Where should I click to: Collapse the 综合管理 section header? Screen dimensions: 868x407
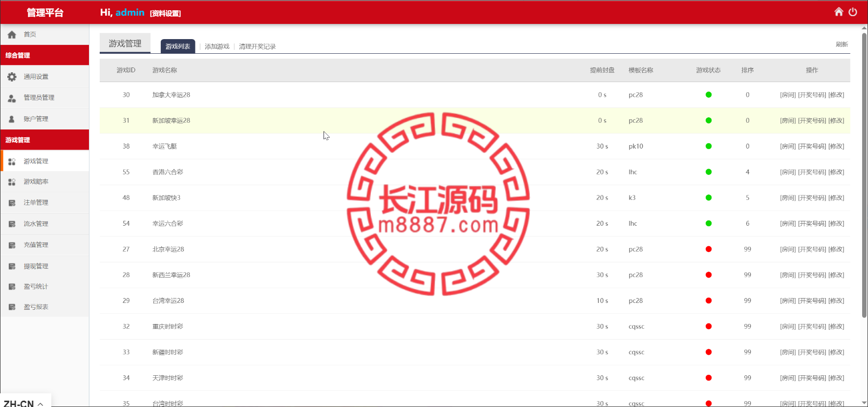point(44,55)
